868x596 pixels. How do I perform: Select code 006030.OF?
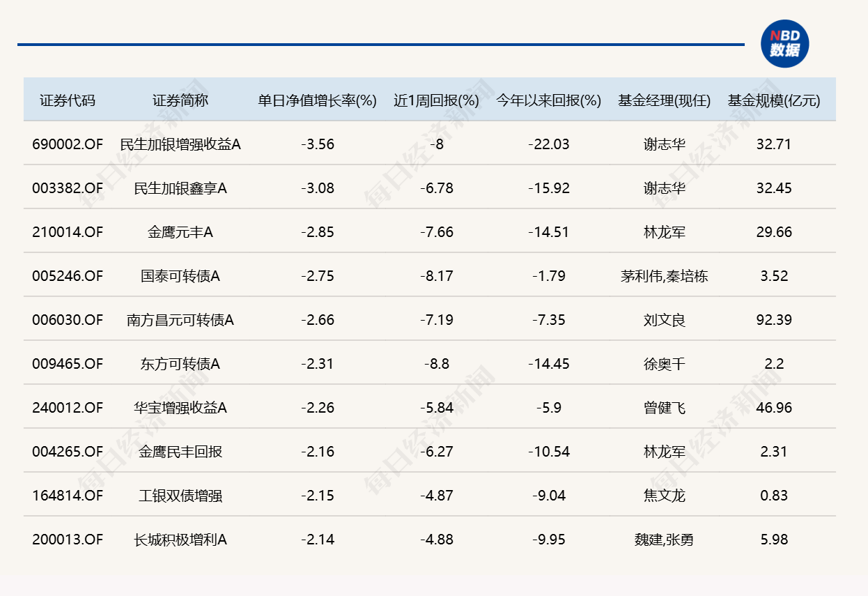tap(68, 320)
